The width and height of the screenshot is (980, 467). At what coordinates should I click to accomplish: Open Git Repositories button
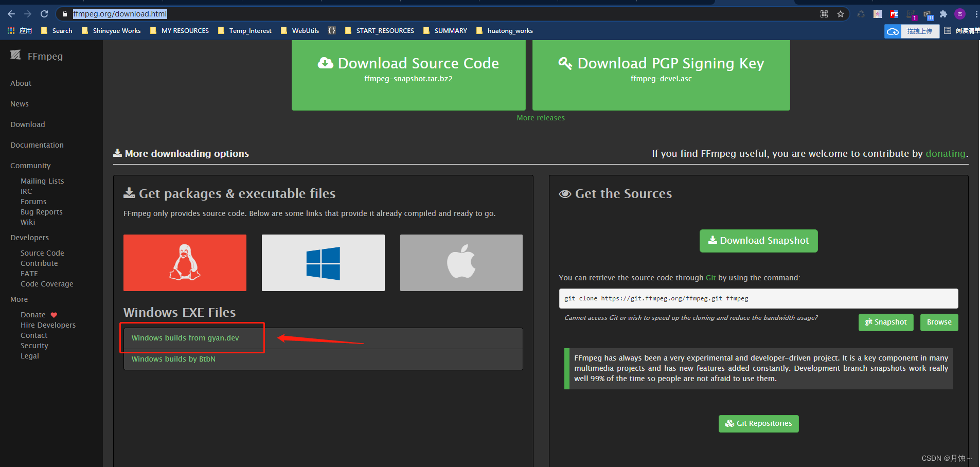758,423
